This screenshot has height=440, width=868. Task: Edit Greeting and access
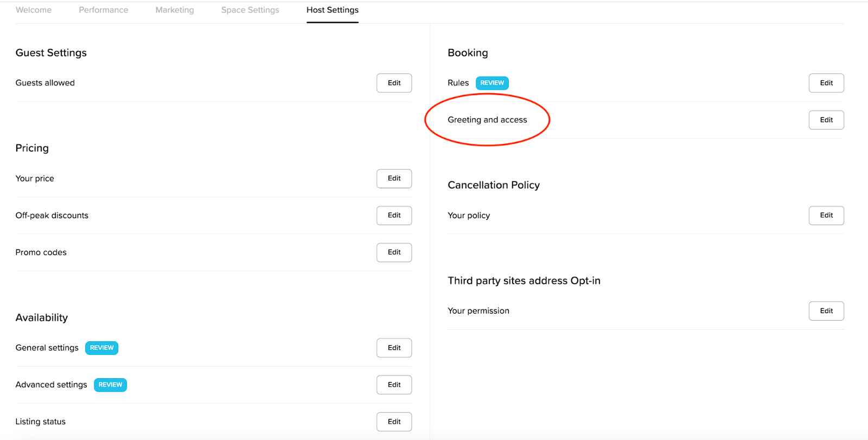click(x=826, y=120)
